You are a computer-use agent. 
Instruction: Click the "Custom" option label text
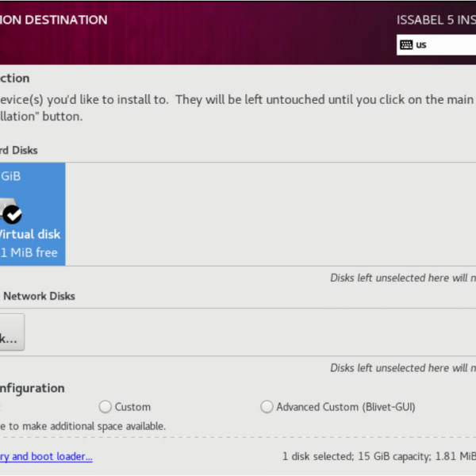132,407
